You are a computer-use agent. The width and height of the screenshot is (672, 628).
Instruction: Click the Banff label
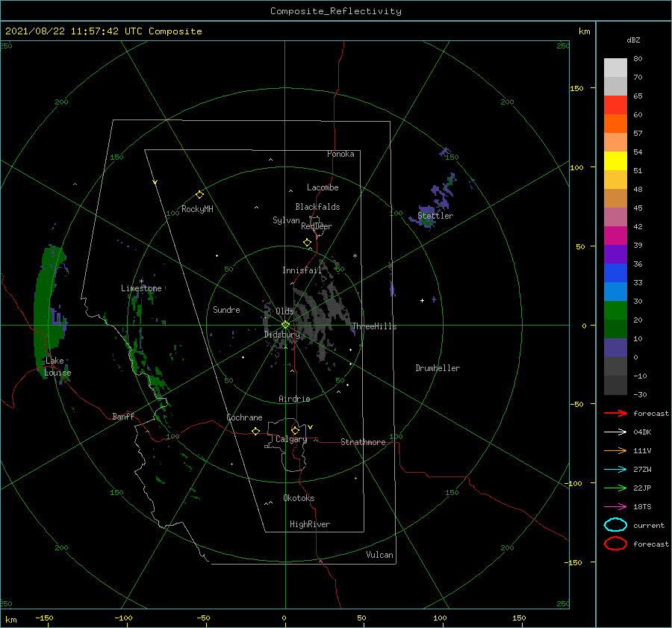(x=123, y=416)
